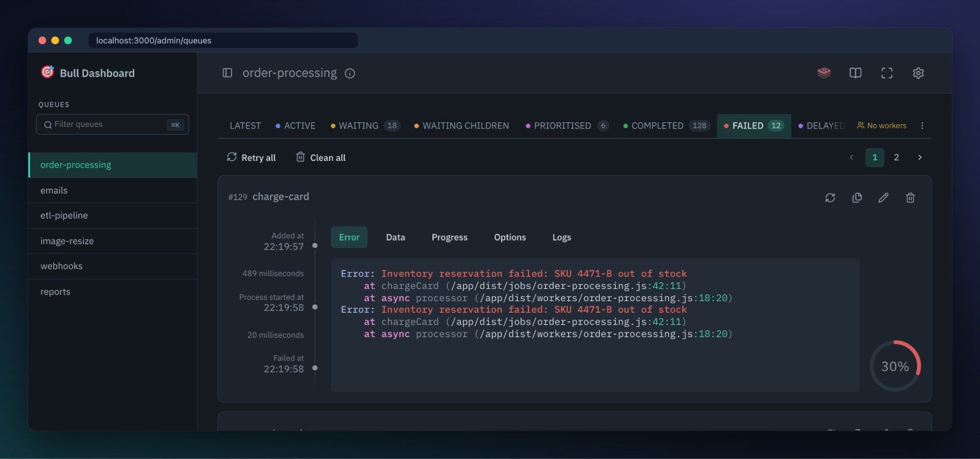Toggle the sidebar panel icon
980x459 pixels.
pyautogui.click(x=227, y=73)
